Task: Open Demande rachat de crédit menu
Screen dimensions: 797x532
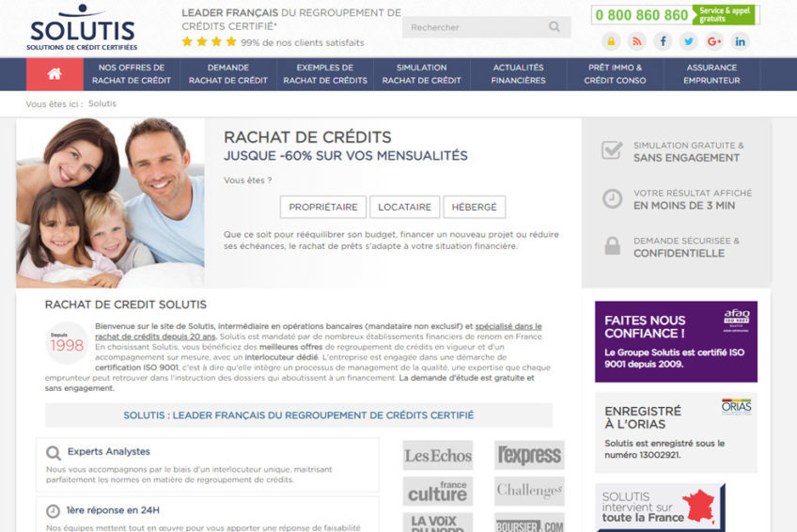Action: pos(227,74)
